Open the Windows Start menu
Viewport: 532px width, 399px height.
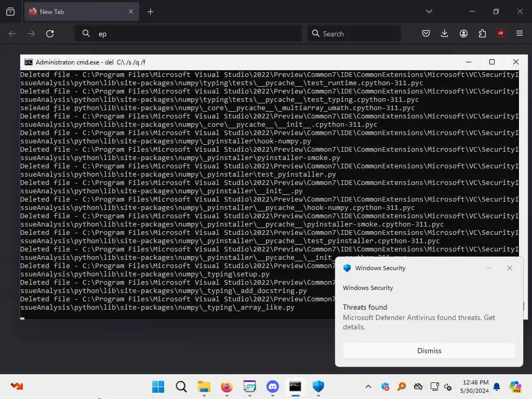pyautogui.click(x=158, y=387)
